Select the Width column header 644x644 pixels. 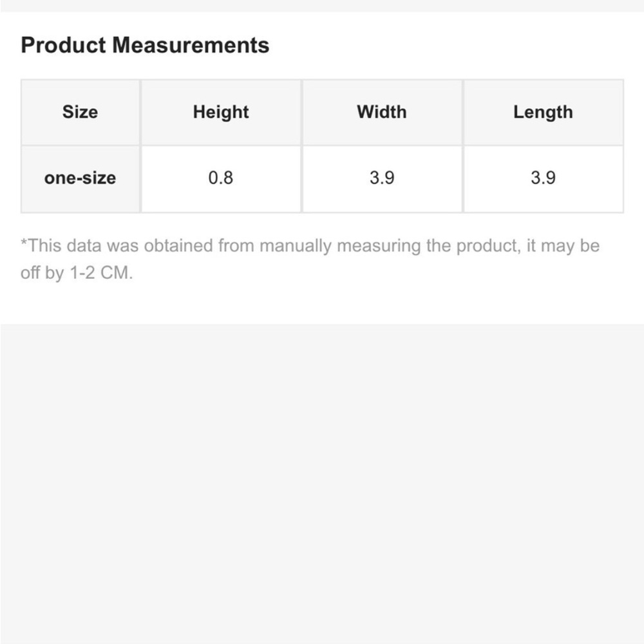click(x=382, y=112)
